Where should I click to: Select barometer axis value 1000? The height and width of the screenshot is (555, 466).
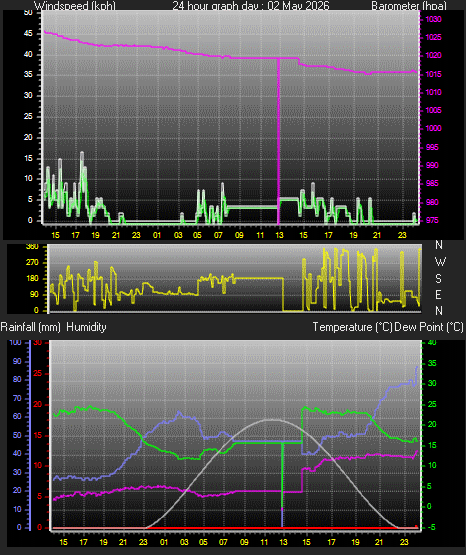[433, 128]
